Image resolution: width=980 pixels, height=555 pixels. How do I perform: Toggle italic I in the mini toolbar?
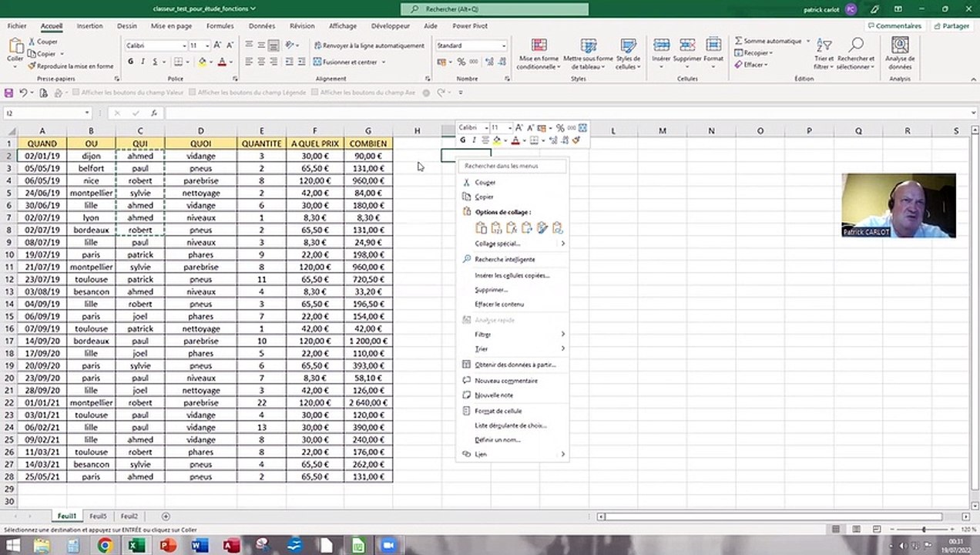(x=474, y=140)
